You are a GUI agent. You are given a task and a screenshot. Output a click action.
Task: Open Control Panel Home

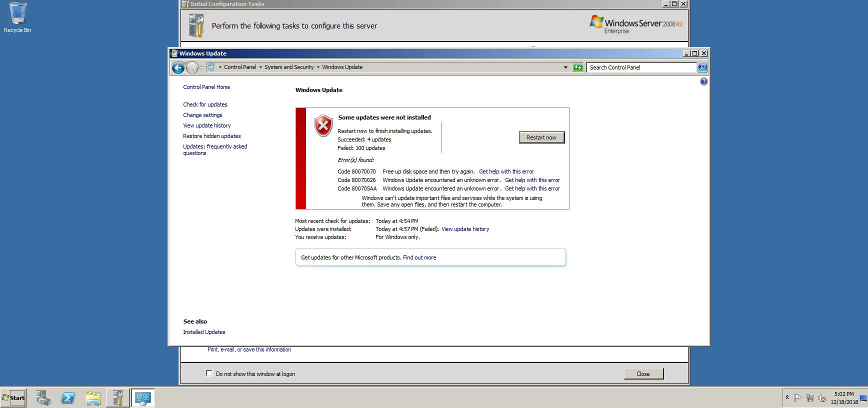pos(206,87)
